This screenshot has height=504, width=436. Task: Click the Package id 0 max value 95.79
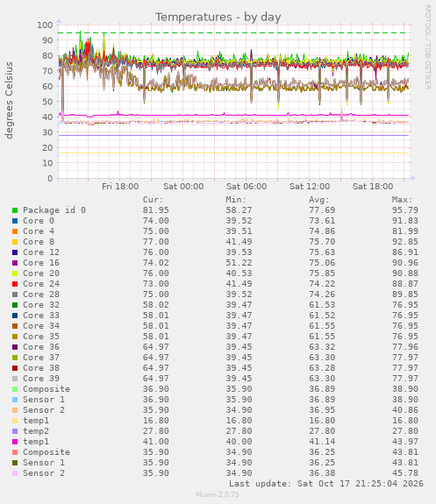(405, 210)
